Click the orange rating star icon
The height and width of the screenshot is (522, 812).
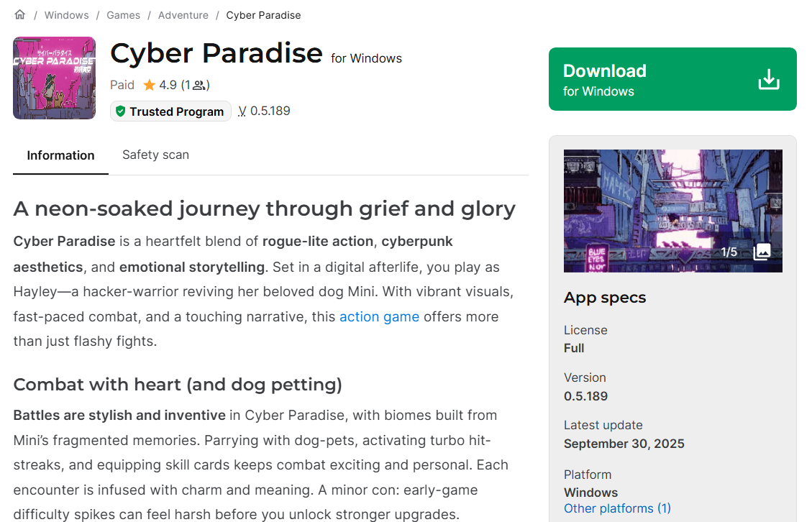(x=150, y=86)
